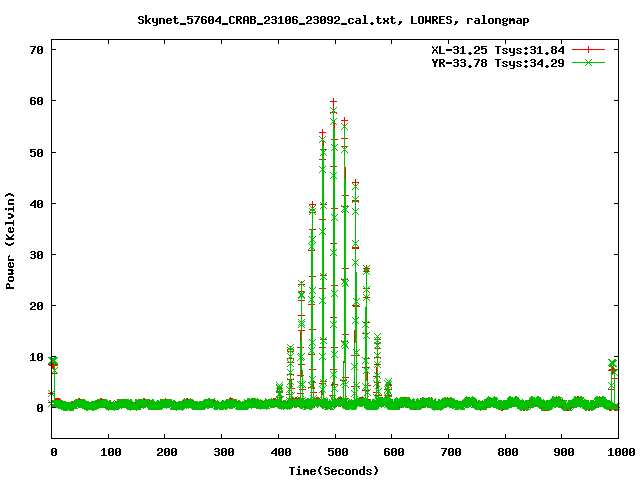Image resolution: width=640 pixels, height=480 pixels.
Task: Click the x-axis tick label 600
Action: point(394,452)
